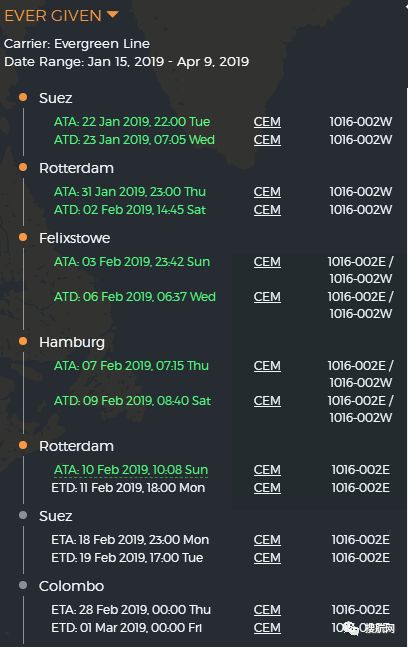The image size is (408, 647).
Task: Open CEM link for ATD 23 Jan 2019
Action: coord(267,140)
